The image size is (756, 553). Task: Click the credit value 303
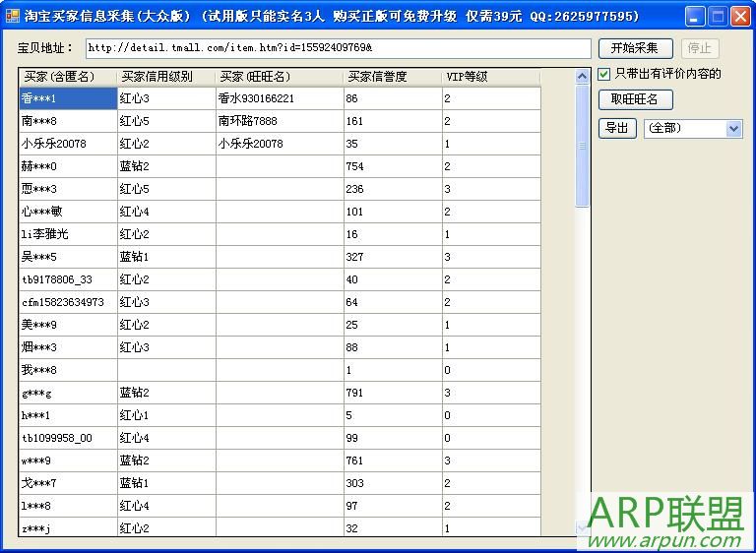[393, 483]
